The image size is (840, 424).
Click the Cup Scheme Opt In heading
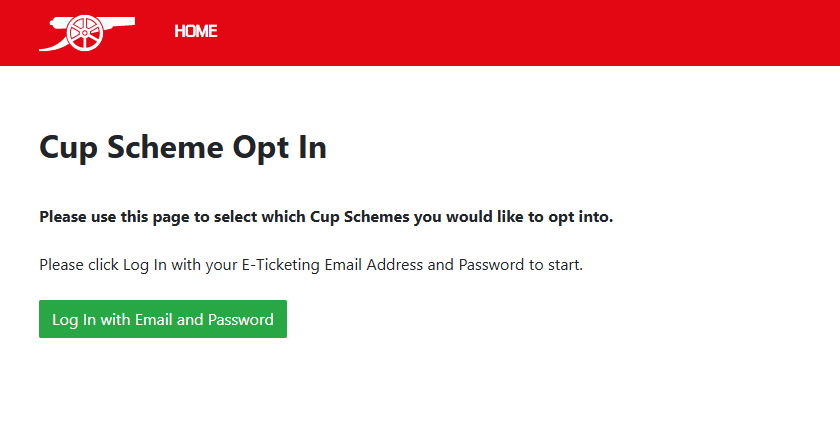click(183, 148)
